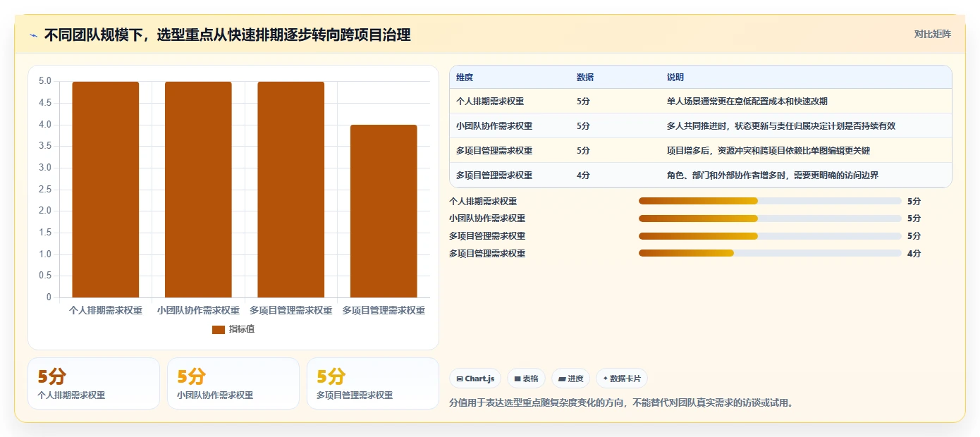
Task: Select the 多项目管理需求权重 progress bar showing 5分
Action: (x=770, y=236)
